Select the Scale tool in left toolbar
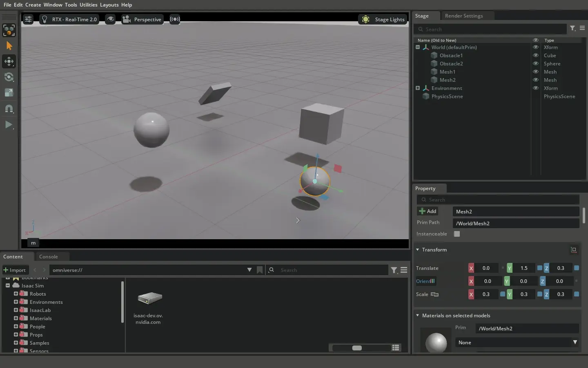 (x=9, y=93)
